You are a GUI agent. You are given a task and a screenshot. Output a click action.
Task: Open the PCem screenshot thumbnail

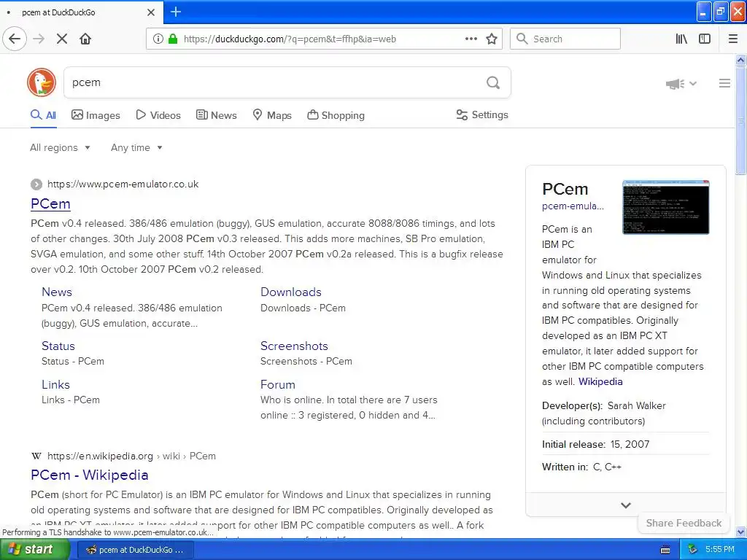coord(666,207)
